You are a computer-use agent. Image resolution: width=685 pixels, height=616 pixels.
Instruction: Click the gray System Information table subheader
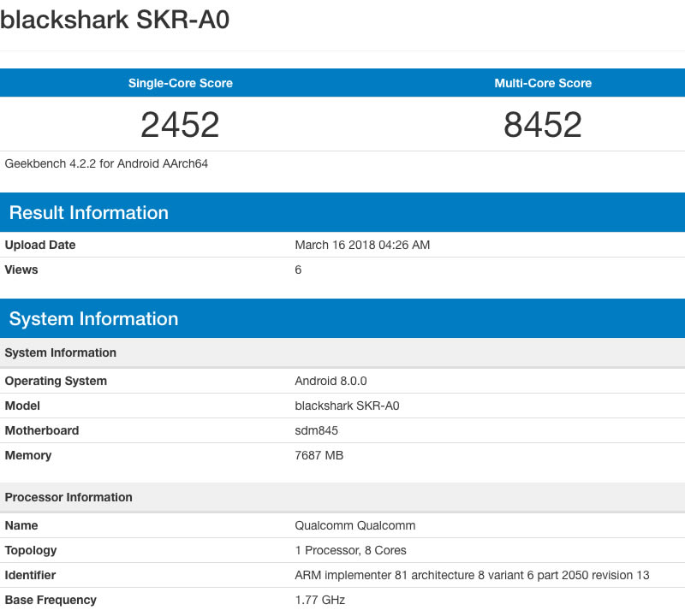[61, 352]
